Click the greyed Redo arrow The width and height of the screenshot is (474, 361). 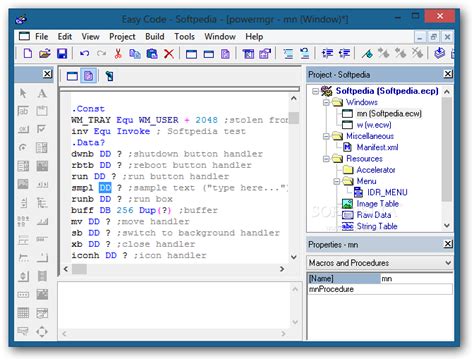tap(101, 53)
